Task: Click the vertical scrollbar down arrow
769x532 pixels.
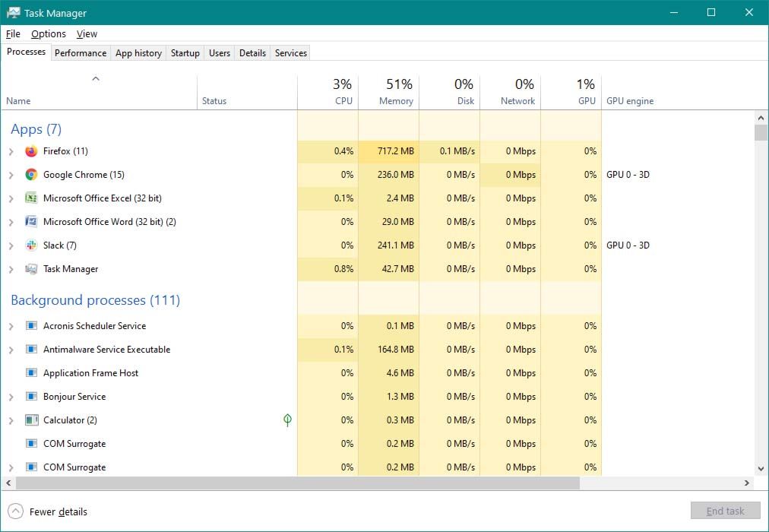Action: (761, 469)
